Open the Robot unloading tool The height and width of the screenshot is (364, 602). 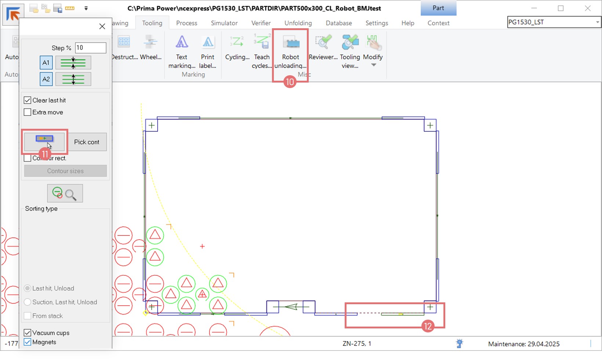pyautogui.click(x=290, y=51)
